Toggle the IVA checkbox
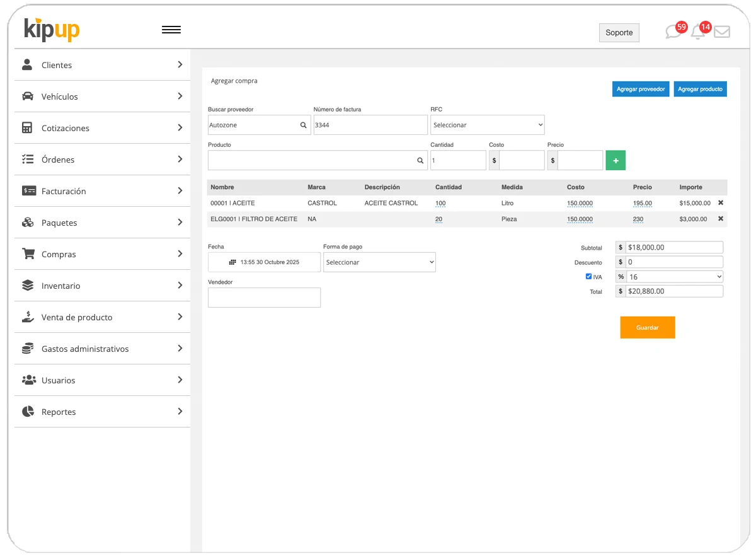Viewport: 756px width, 558px height. click(588, 276)
